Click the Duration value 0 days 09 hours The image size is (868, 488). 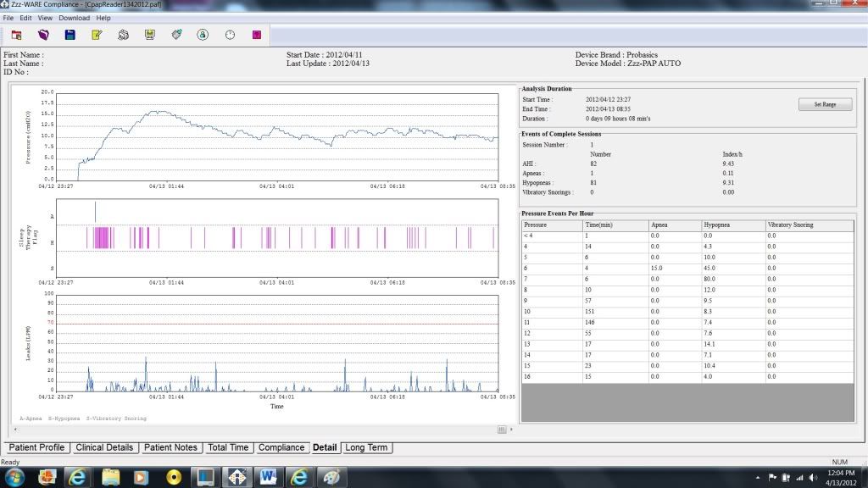tap(618, 119)
